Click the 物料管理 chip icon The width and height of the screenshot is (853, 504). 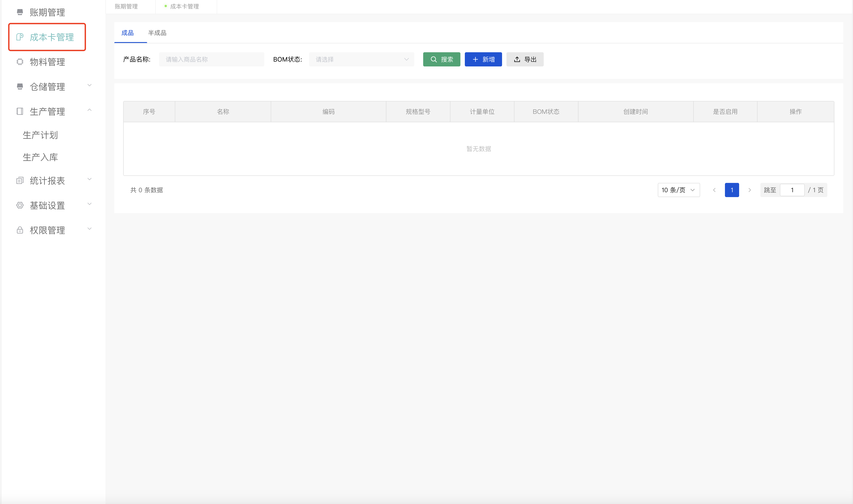click(x=20, y=62)
